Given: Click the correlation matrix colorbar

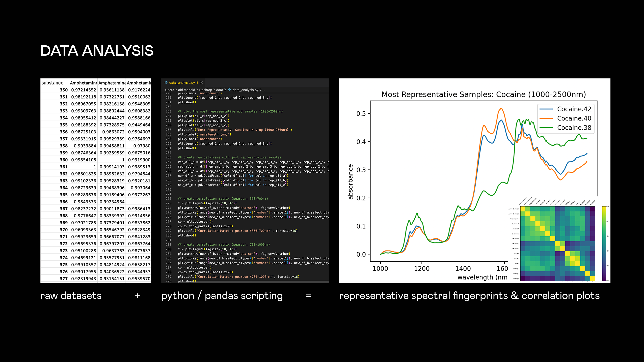Looking at the screenshot, I should [604, 244].
